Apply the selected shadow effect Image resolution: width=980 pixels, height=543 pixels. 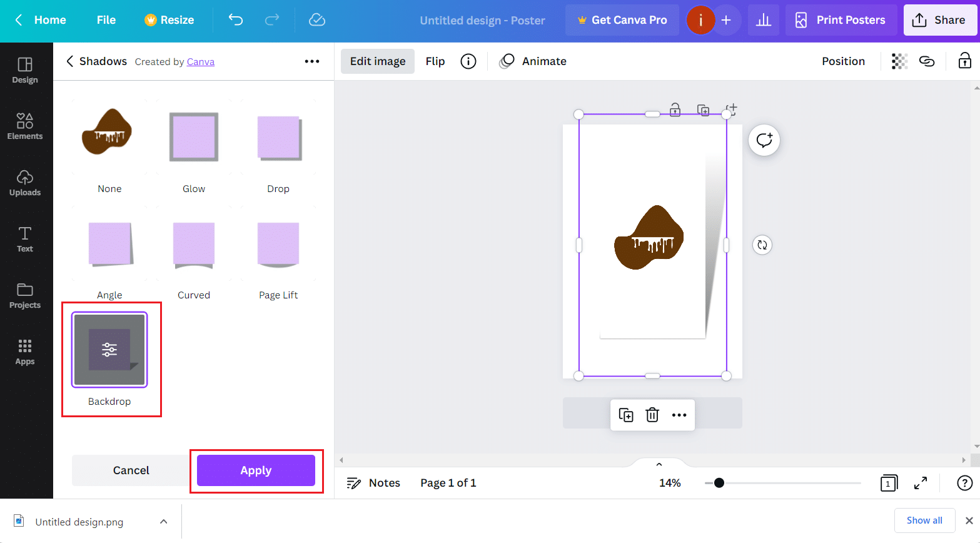coord(256,470)
